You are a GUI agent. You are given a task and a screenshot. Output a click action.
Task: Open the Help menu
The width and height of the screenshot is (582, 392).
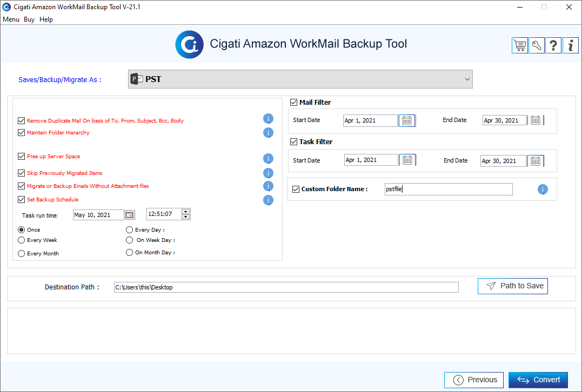point(46,19)
